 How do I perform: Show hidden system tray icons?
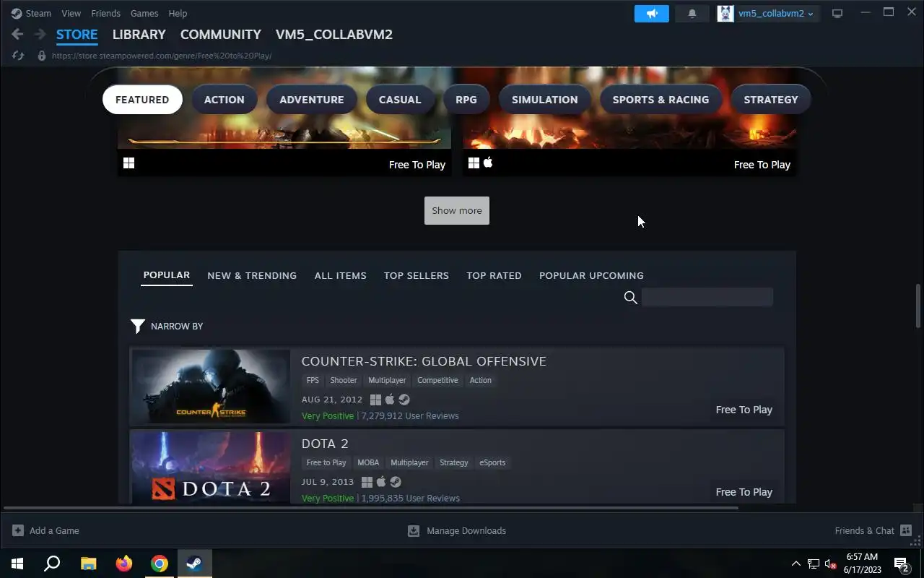796,564
